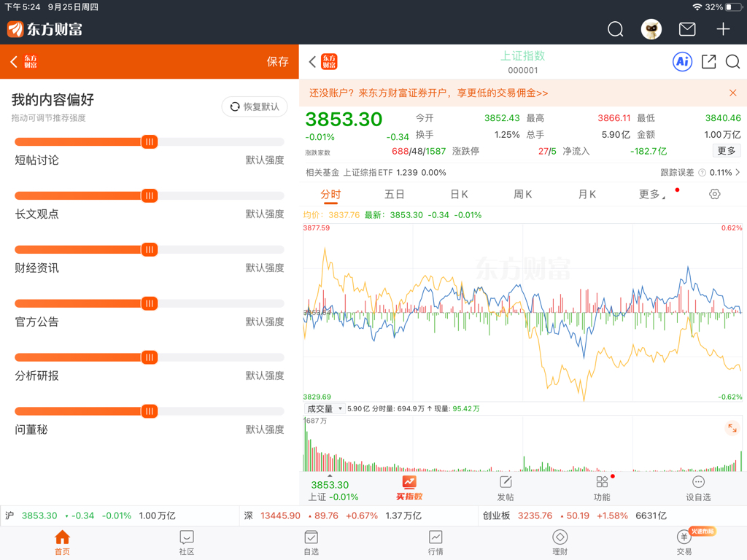Close the account opening promo banner
The image size is (747, 560).
click(x=732, y=93)
